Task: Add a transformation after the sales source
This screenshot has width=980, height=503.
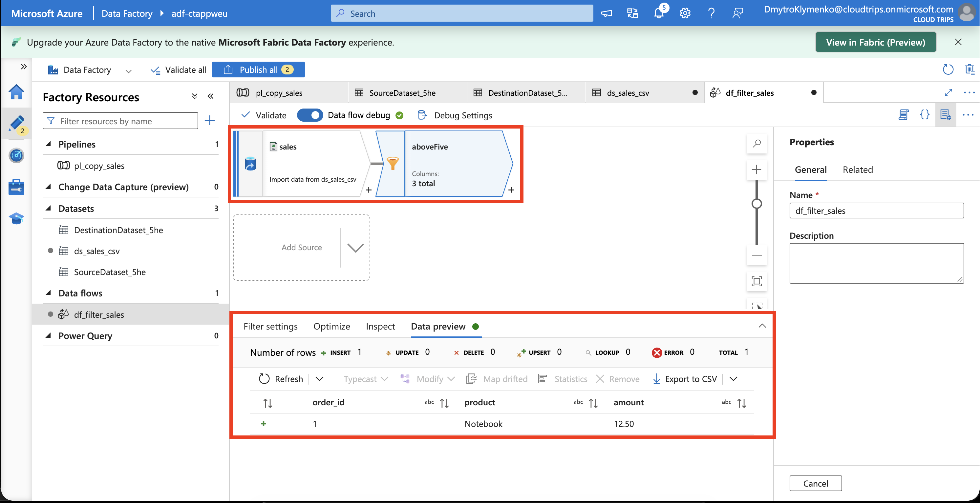Action: tap(368, 190)
